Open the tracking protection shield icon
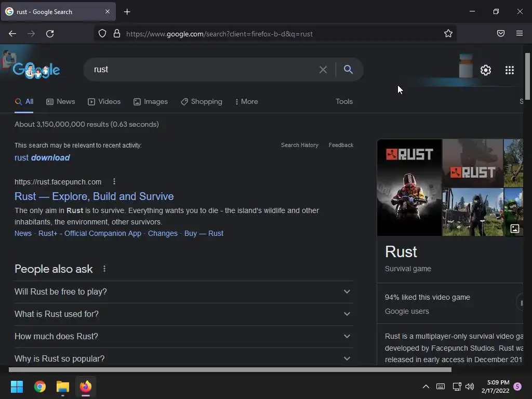 [102, 34]
